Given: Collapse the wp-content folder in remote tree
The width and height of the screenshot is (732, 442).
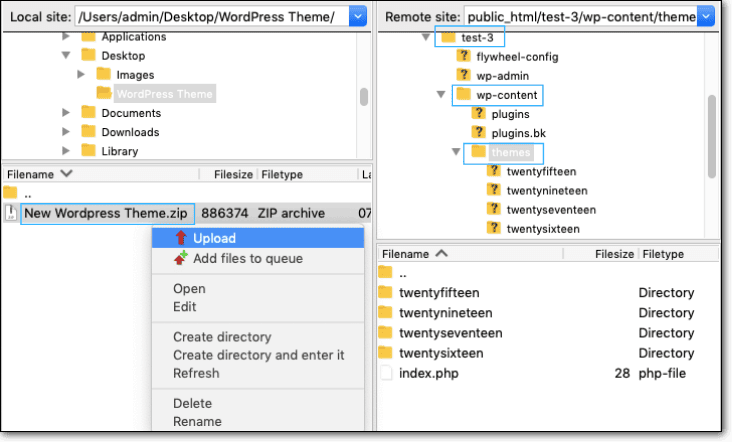Looking at the screenshot, I should [x=441, y=95].
